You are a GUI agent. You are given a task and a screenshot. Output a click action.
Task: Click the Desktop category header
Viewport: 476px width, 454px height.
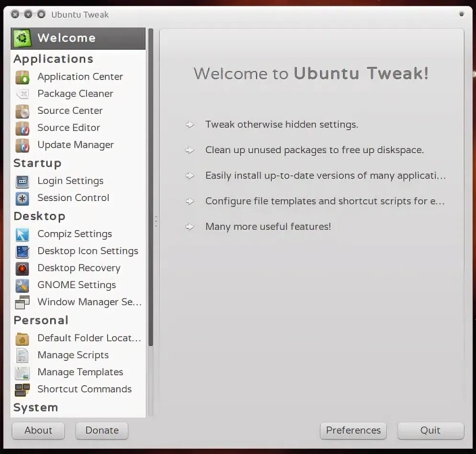coord(39,216)
